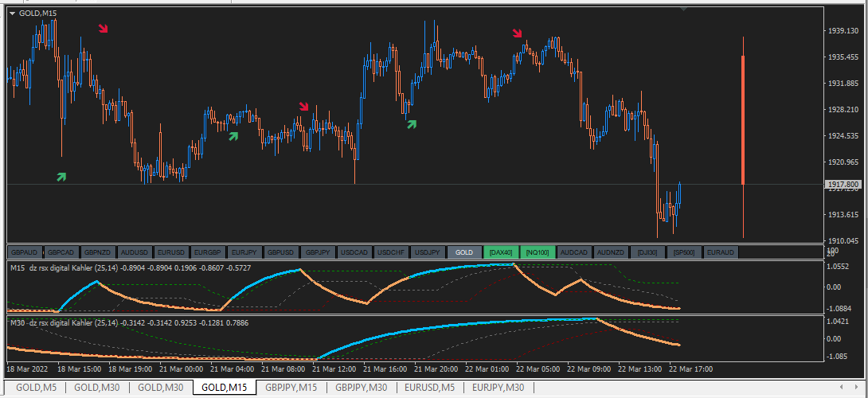Screen dimensions: 868x398
Task: Click the 1910.045 price scale value
Action: [843, 241]
